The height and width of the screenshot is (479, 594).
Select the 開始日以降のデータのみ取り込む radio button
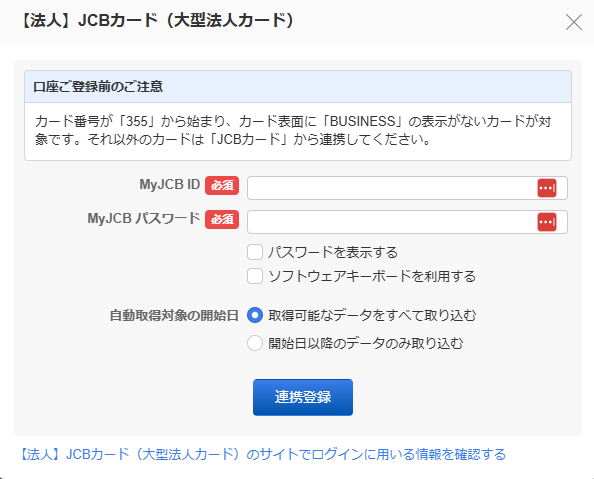tap(255, 343)
